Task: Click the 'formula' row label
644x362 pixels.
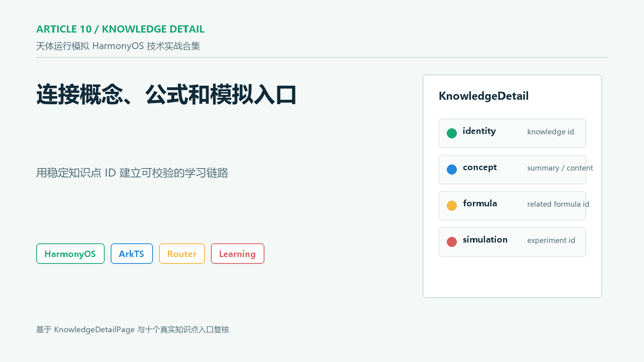Action: coord(480,204)
